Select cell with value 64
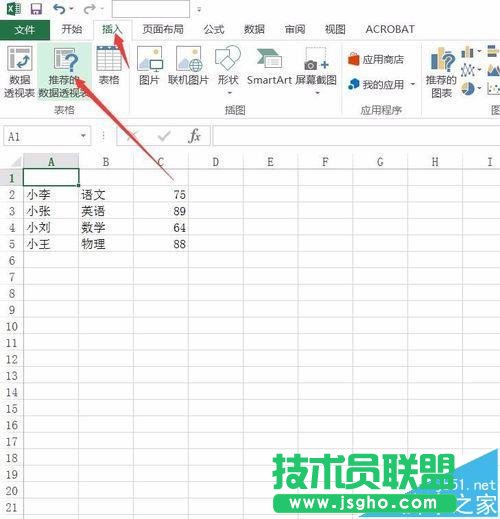 pos(161,228)
